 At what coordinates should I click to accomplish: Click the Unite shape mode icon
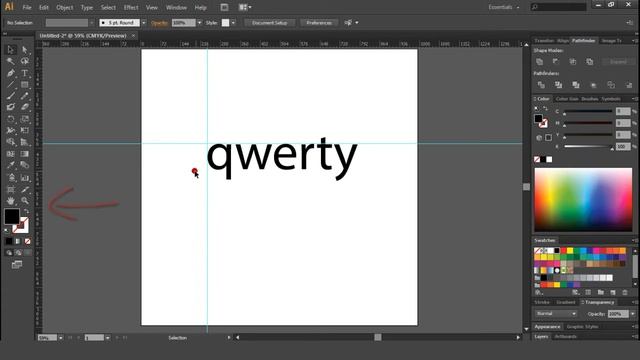(x=540, y=62)
